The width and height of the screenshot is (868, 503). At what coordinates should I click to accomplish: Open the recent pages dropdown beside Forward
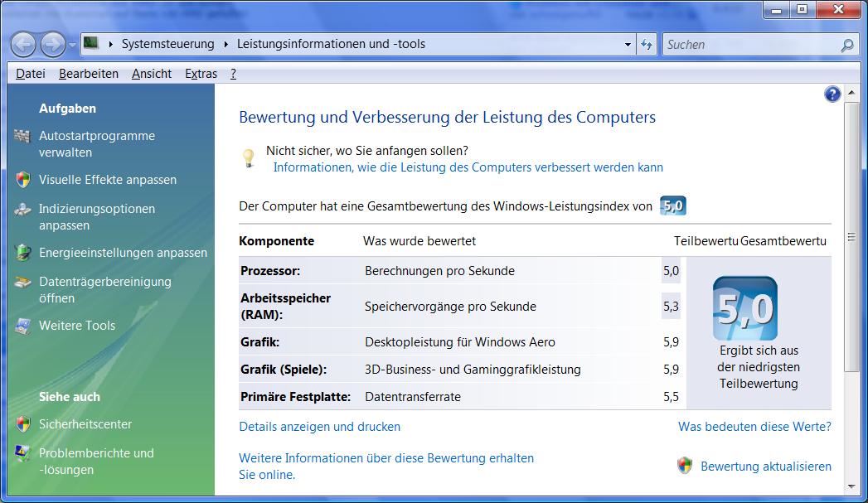(72, 44)
